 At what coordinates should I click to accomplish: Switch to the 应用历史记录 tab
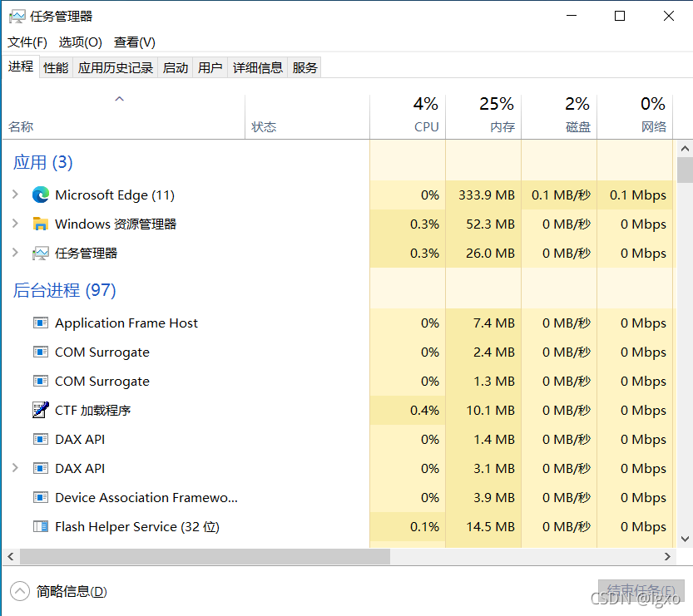pos(116,67)
